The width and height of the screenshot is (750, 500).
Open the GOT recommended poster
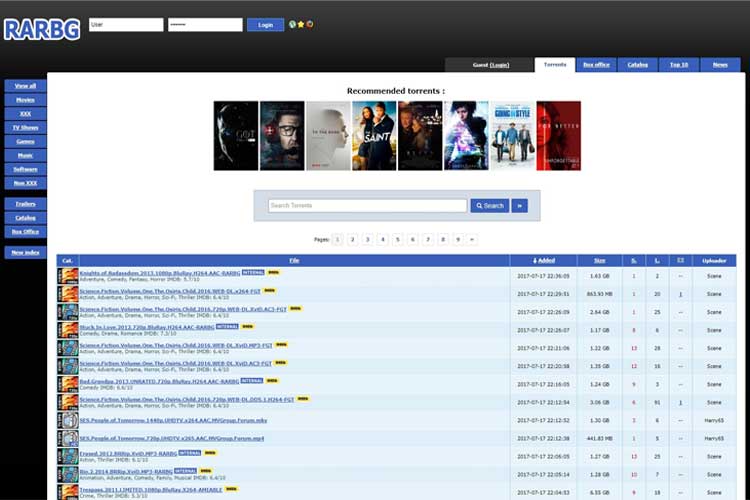(x=236, y=135)
